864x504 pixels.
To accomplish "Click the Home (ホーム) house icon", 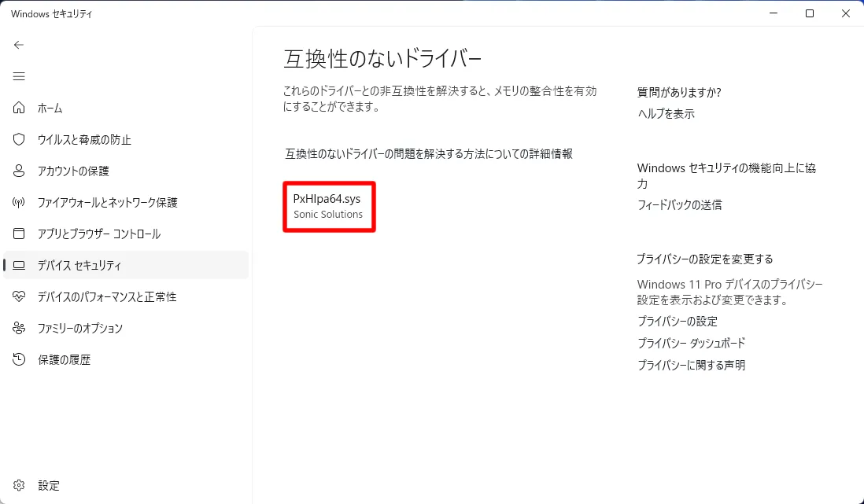I will click(20, 108).
